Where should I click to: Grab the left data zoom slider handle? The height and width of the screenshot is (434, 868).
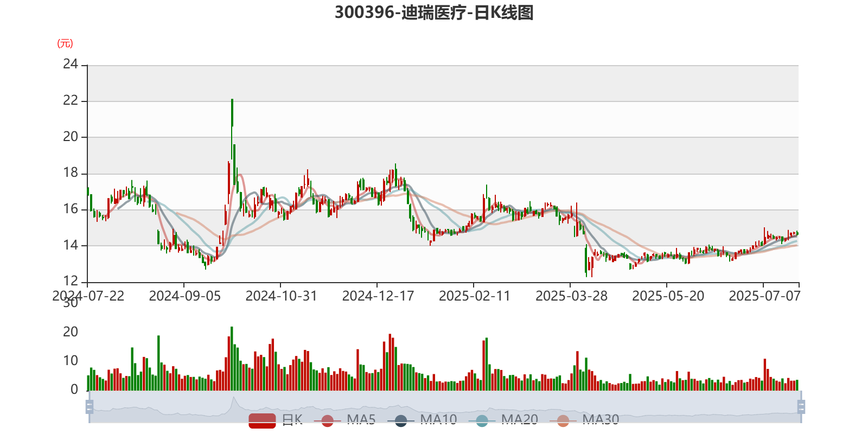click(90, 407)
